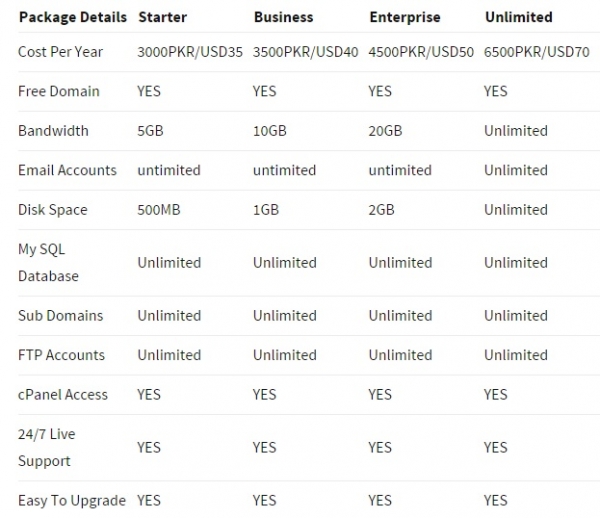Click the Starter column header
This screenshot has height=518, width=600.
tap(163, 17)
